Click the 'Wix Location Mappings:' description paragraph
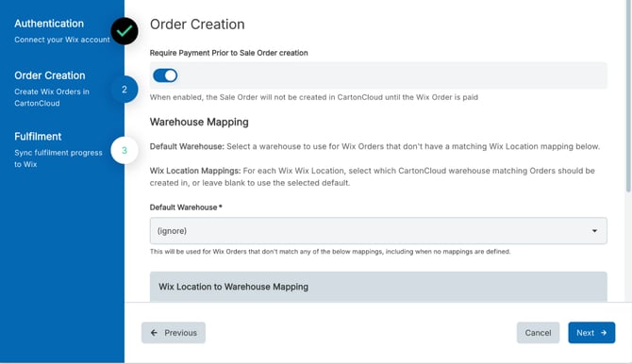This screenshot has height=364, width=632. 372,176
